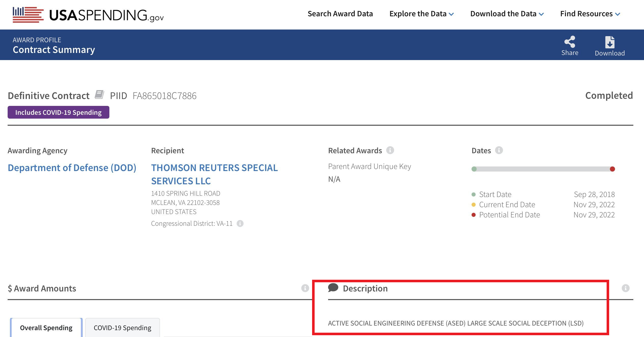644x337 pixels.
Task: Click info icon at far right of Description
Action: [x=625, y=288]
